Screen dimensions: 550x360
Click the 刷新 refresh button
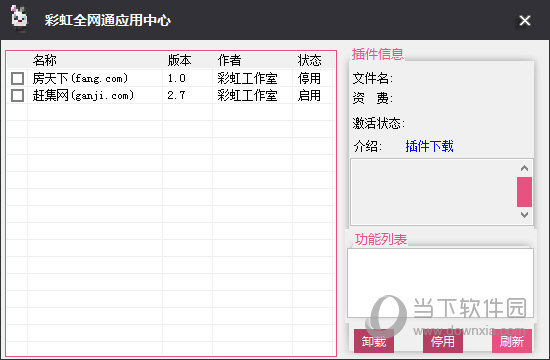512,341
